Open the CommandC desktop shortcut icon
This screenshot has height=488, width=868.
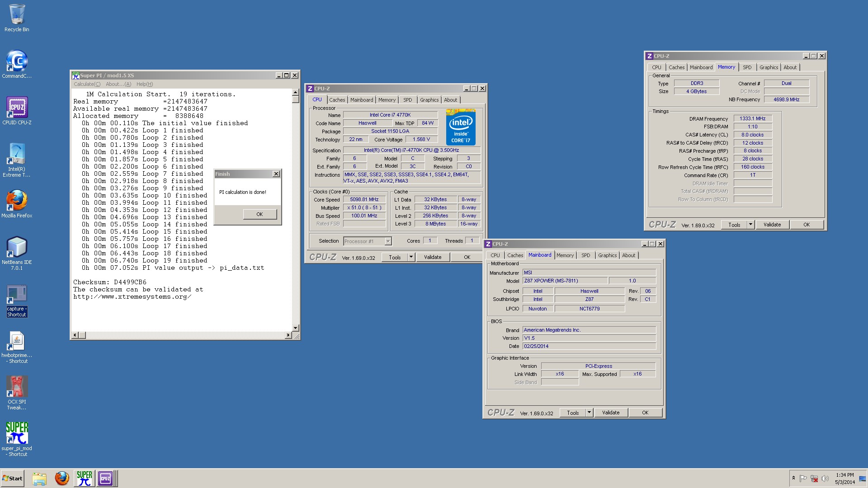pos(17,64)
